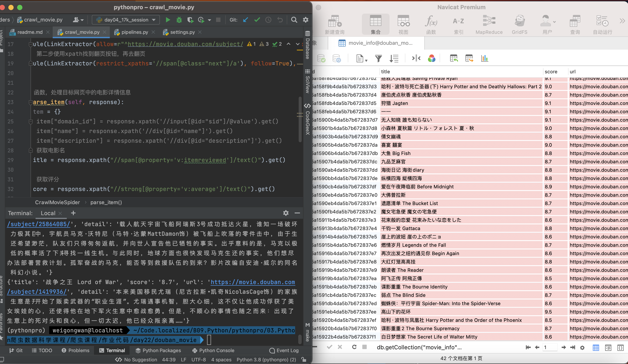Screen dimensions: 628x364
Task: Stop the running process square
Action: pos(218,20)
